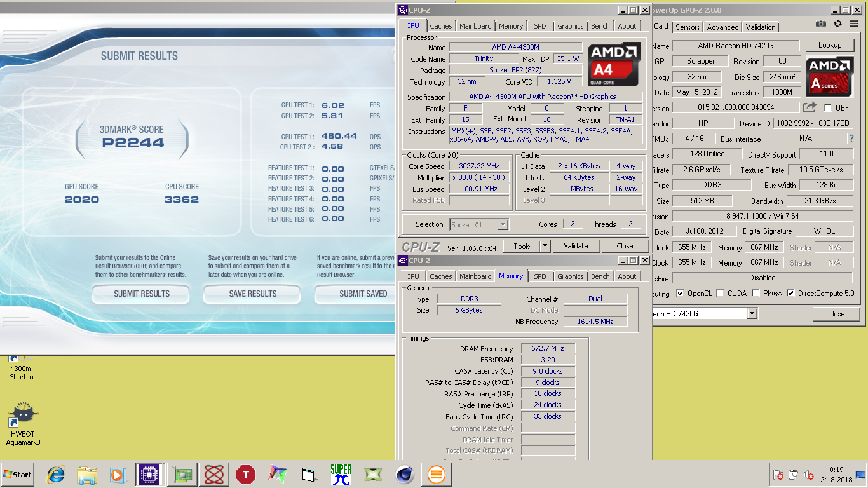Launch Windows Media Player from taskbar
The height and width of the screenshot is (488, 868).
(x=117, y=475)
